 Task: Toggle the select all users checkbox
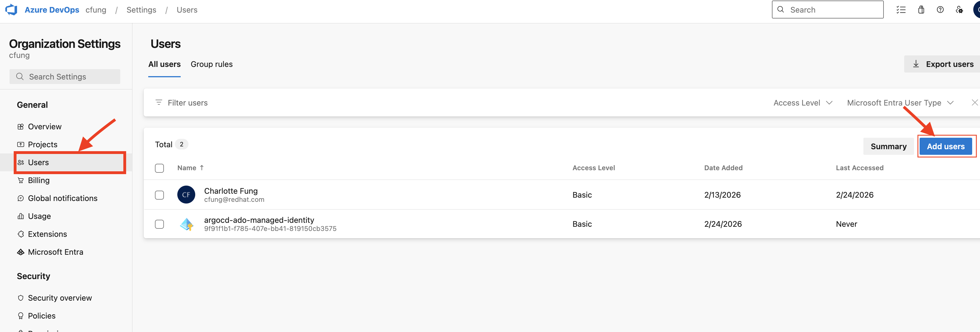159,168
